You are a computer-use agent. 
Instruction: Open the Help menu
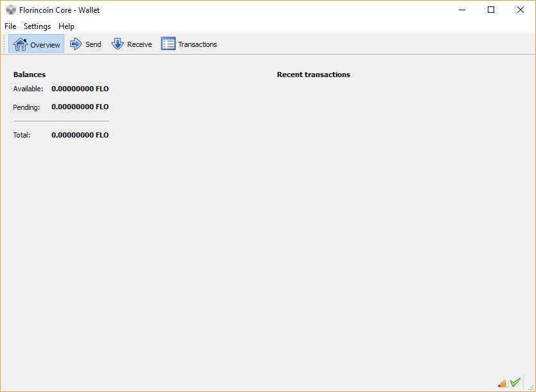coord(66,26)
